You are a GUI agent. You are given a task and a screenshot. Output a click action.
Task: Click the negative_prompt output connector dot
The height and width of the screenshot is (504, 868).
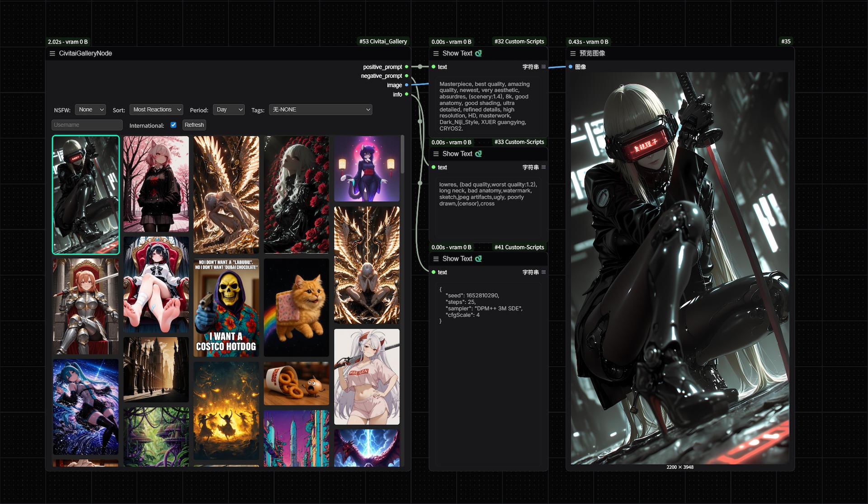[x=406, y=76]
